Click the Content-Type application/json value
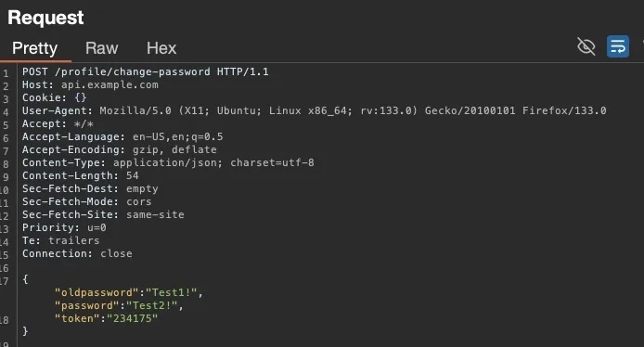644x347 pixels. coord(168,162)
